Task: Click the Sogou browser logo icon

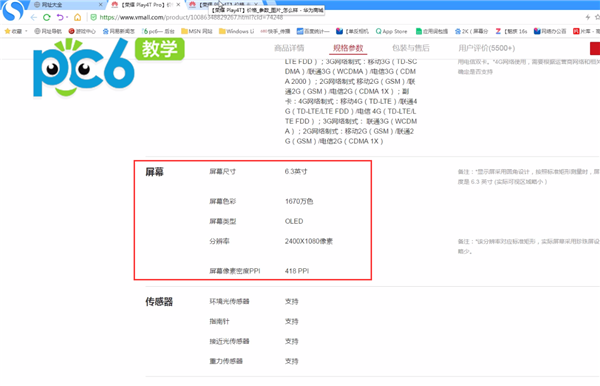Action: point(12,10)
